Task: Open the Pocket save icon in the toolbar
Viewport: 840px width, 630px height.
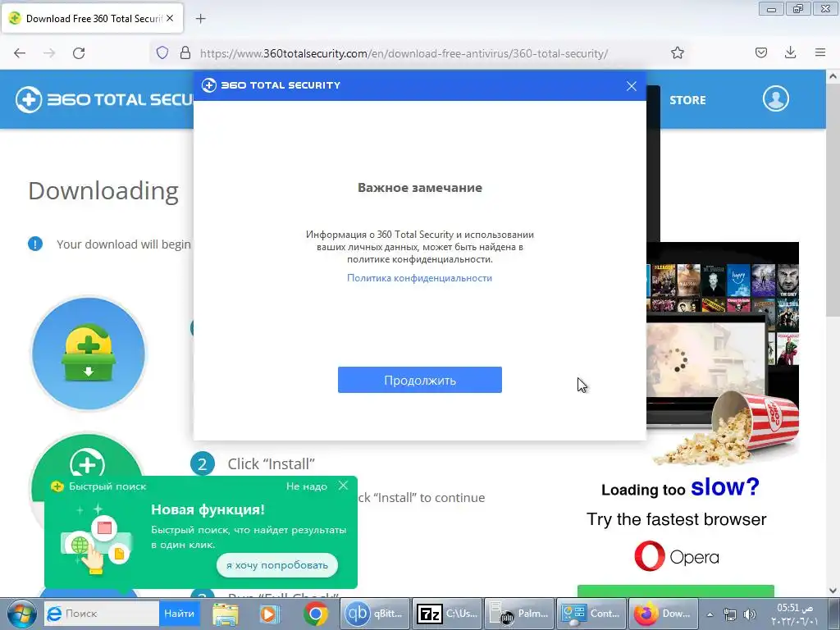Action: (760, 52)
